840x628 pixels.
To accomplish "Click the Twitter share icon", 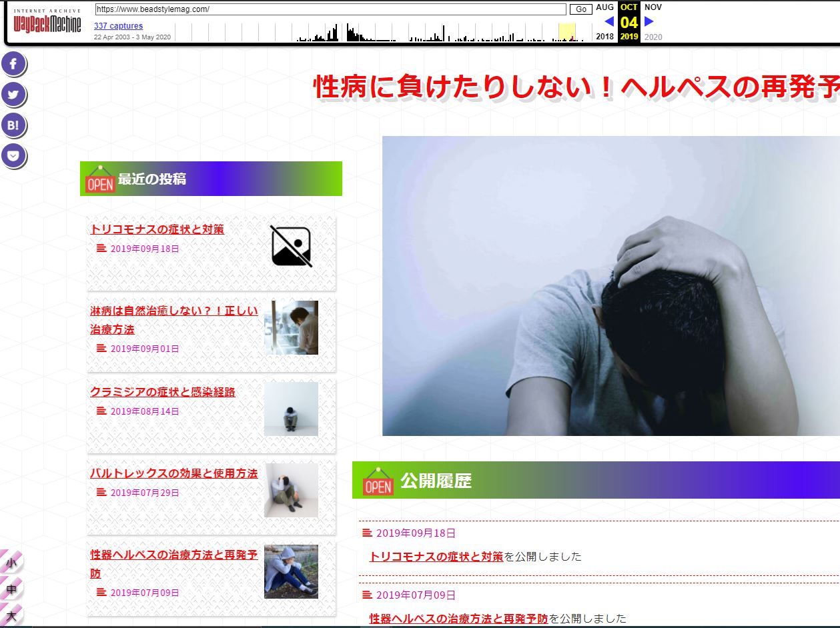I will click(13, 95).
